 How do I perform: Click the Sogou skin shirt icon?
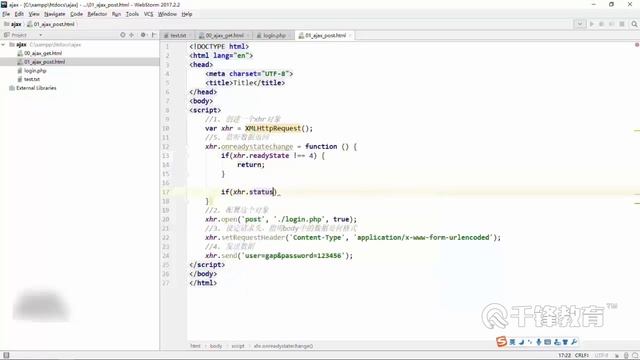point(565,342)
